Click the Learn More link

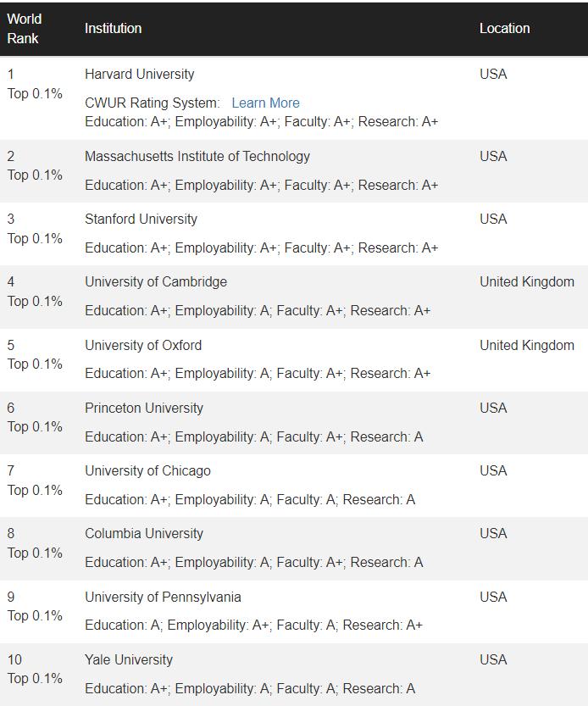coord(265,103)
